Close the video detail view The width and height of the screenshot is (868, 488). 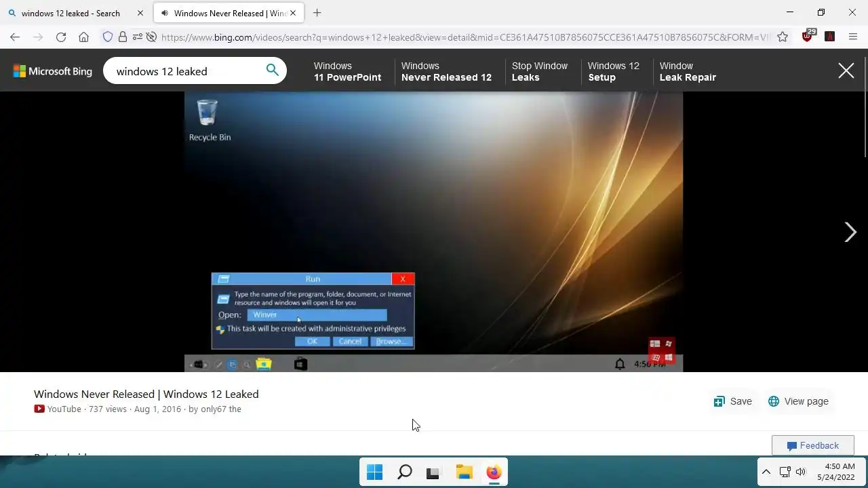[846, 71]
